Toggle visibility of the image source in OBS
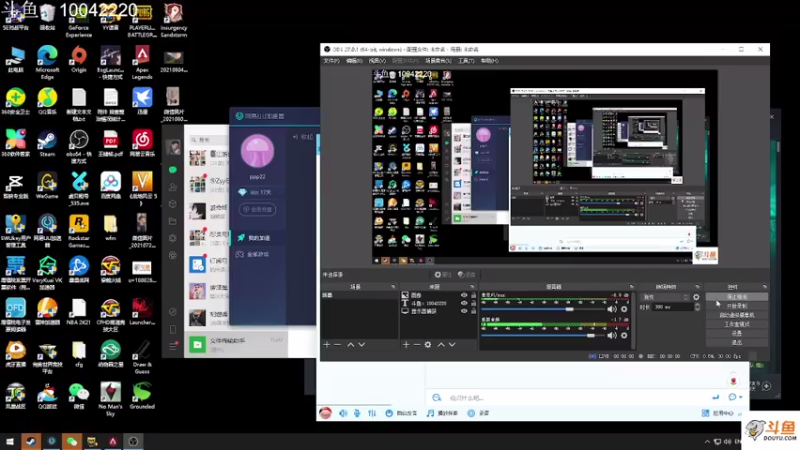 tap(464, 295)
